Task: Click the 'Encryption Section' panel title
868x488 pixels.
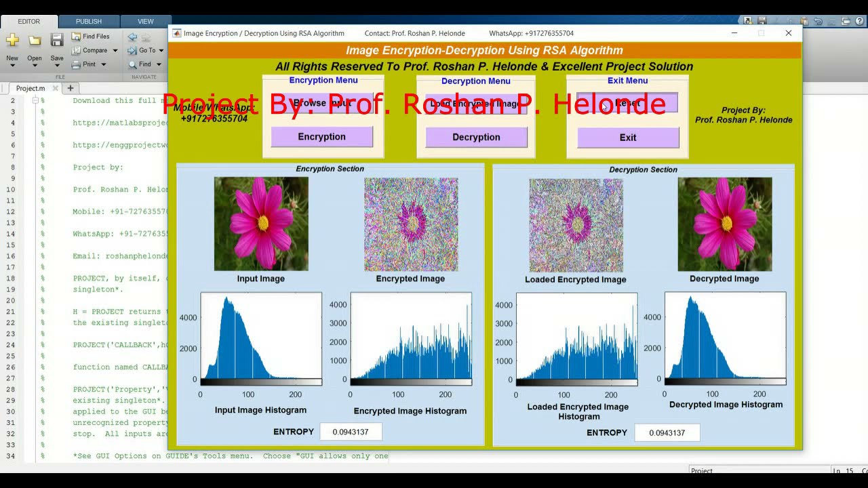Action: [330, 169]
